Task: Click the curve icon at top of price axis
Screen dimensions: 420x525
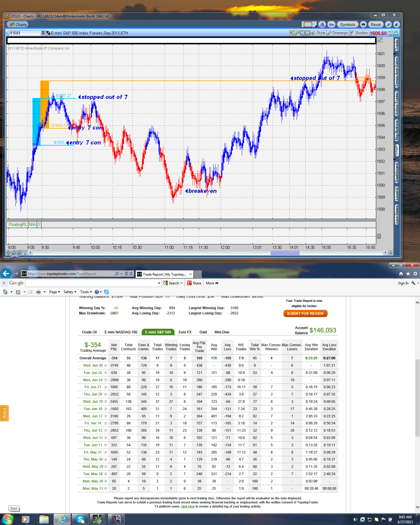Action: pyautogui.click(x=380, y=40)
